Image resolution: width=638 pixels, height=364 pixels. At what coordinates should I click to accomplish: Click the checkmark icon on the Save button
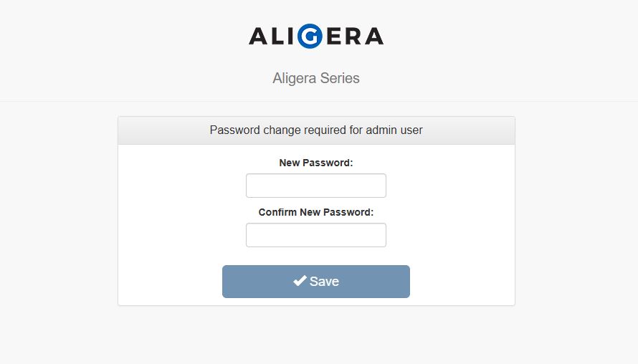(300, 281)
